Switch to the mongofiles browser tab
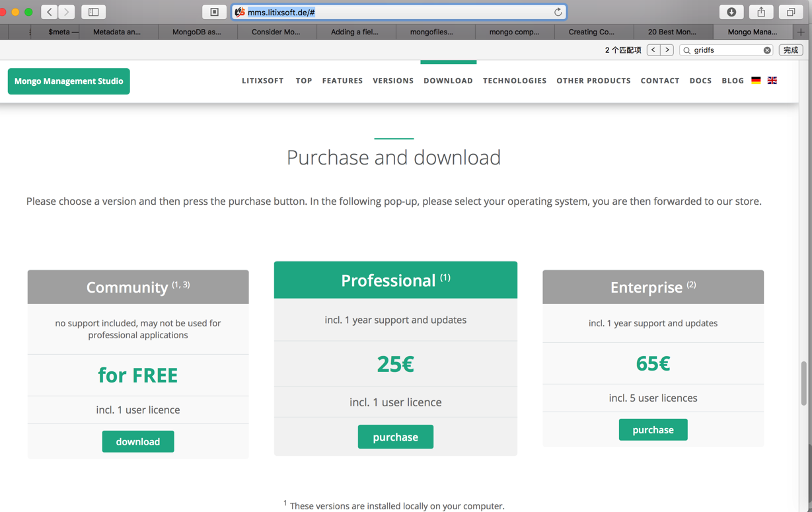812x512 pixels. coord(431,32)
